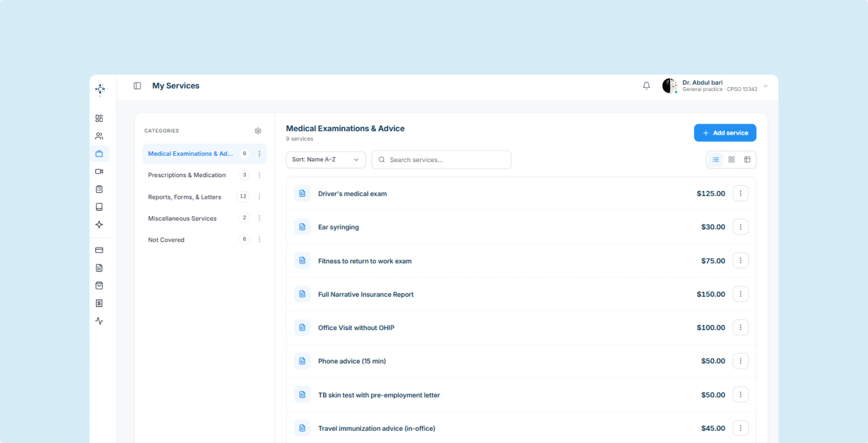
Task: Open the video camera sidebar icon
Action: [x=99, y=172]
